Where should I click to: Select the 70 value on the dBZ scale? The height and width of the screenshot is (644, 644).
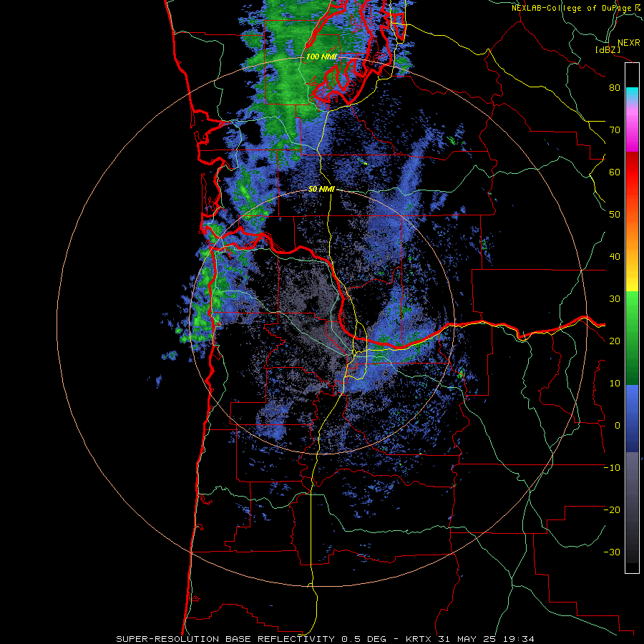615,130
